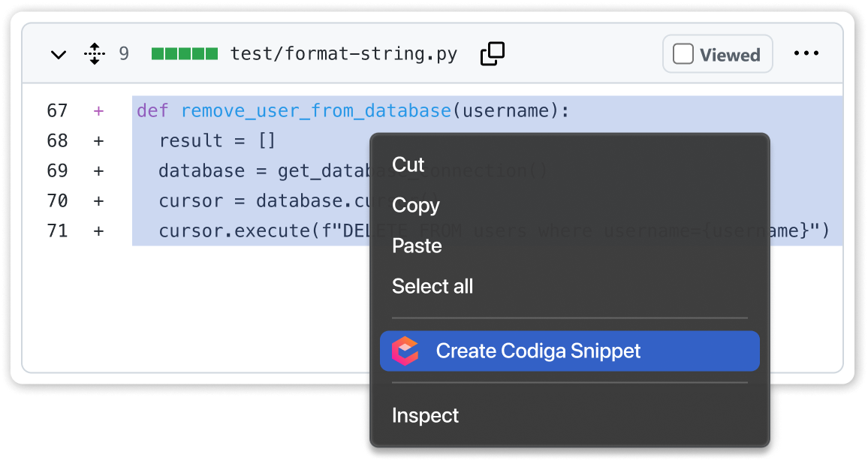Click the green diff stat blocks
The image size is (868, 461).
184,53
